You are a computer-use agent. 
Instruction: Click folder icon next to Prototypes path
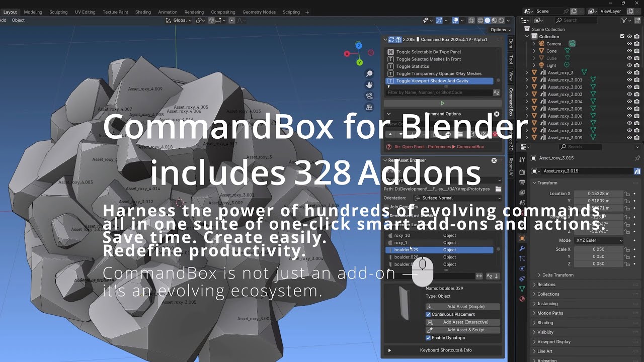(x=498, y=189)
